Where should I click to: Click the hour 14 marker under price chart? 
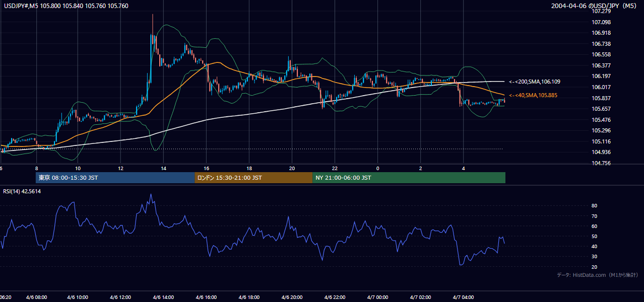(x=163, y=168)
